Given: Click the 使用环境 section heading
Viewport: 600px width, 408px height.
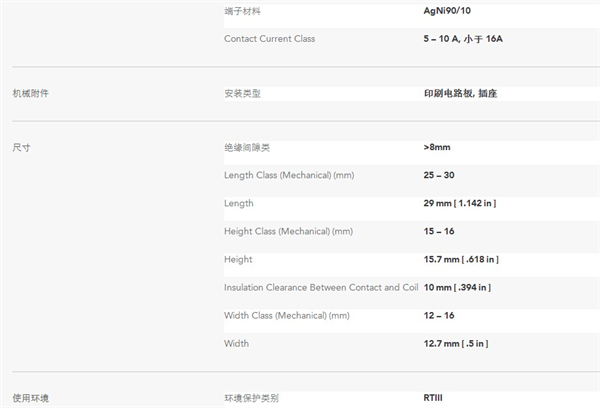Looking at the screenshot, I should (30, 397).
